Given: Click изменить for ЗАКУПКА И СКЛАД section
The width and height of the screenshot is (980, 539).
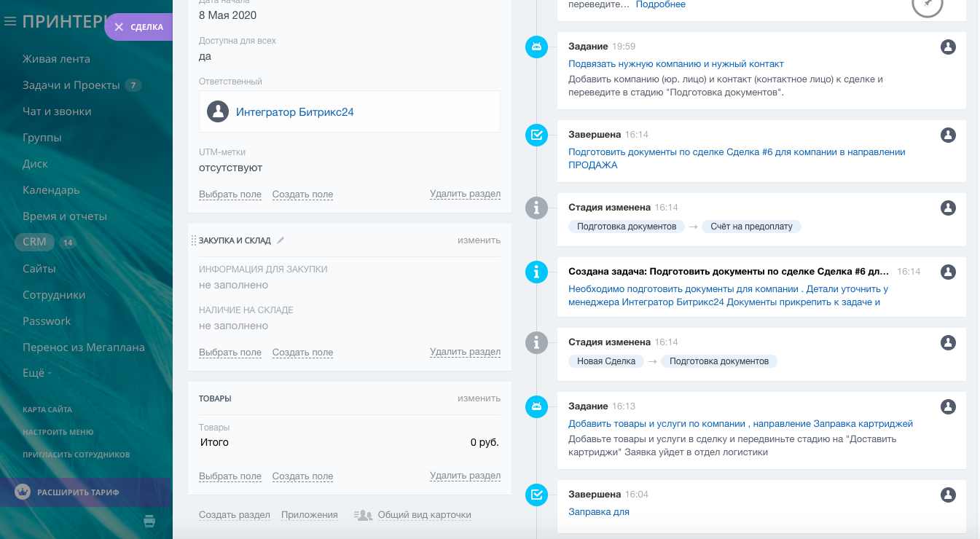Looking at the screenshot, I should (479, 240).
